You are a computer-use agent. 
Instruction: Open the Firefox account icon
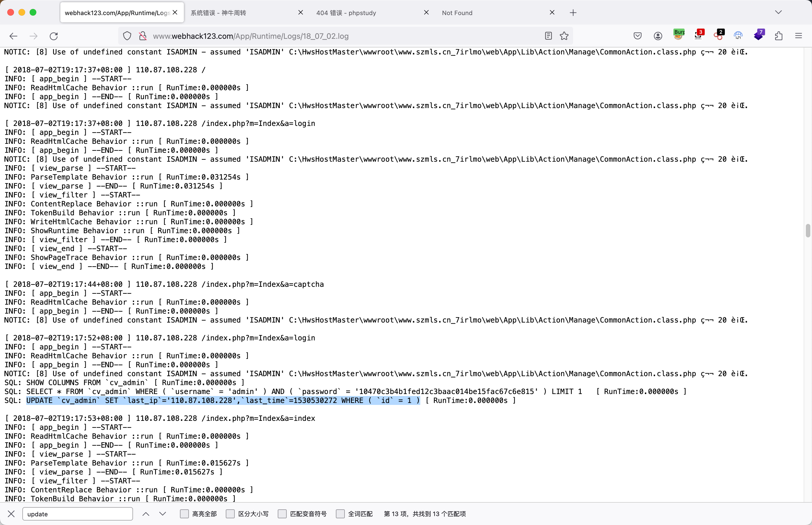[x=658, y=36]
